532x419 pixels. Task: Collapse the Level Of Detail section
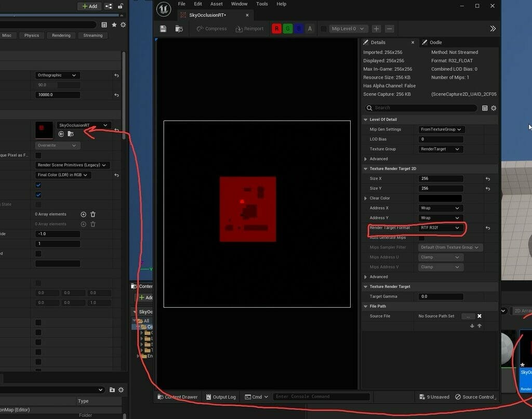[x=365, y=120]
